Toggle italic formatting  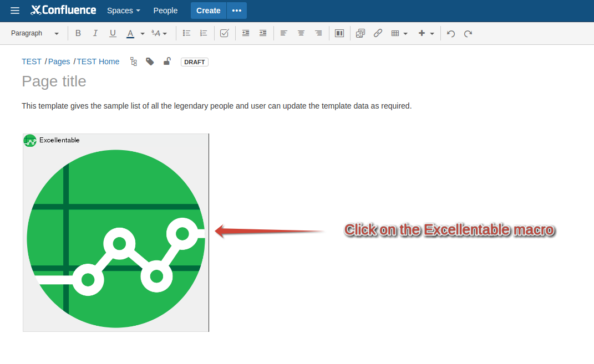point(95,33)
